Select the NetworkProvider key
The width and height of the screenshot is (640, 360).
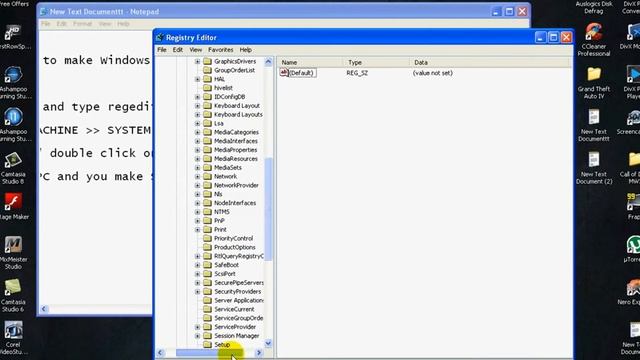(236, 185)
